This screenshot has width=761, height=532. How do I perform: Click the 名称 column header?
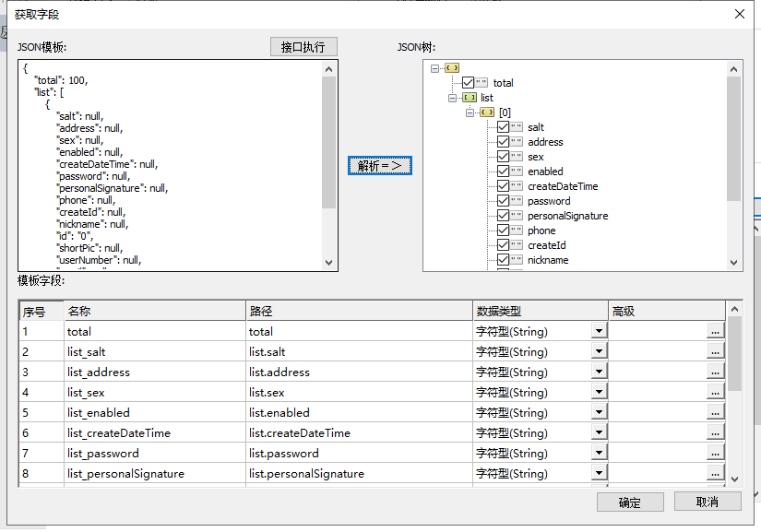(x=154, y=311)
